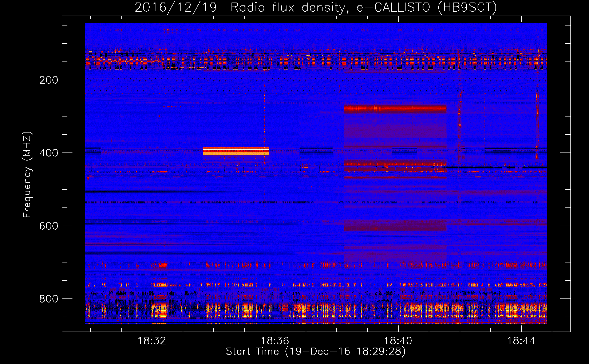Click the bright yellow-red burst band at 400 MHz
The width and height of the screenshot is (589, 364).
(236, 151)
